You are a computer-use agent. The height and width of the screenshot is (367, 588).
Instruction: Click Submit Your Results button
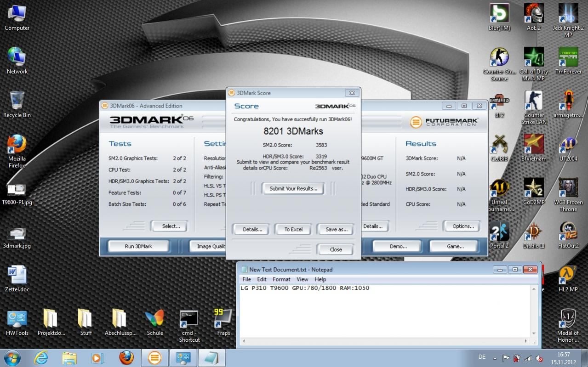pos(293,188)
